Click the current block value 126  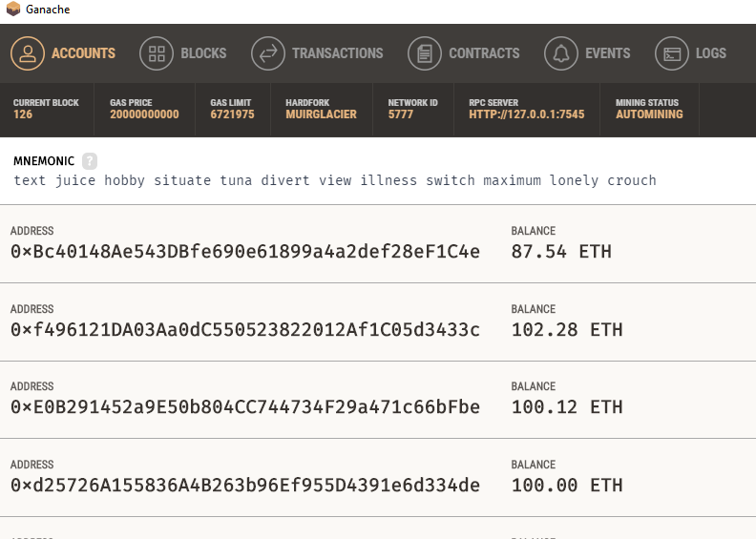click(23, 114)
